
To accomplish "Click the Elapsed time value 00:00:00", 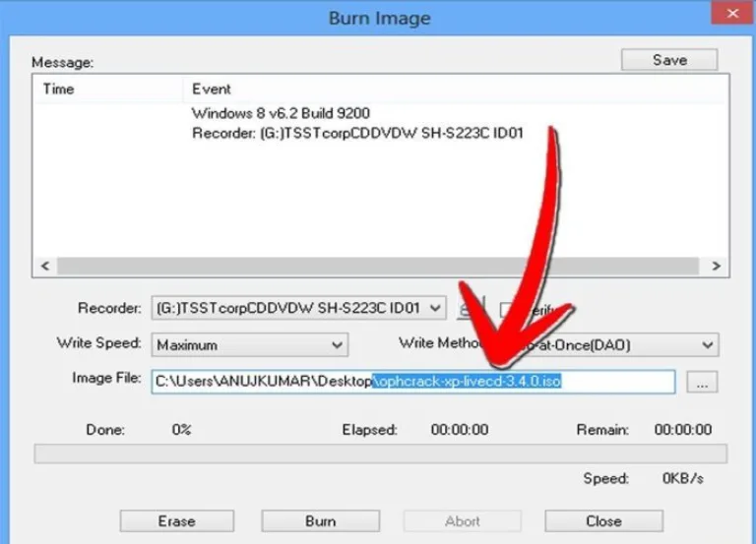I will [x=460, y=429].
